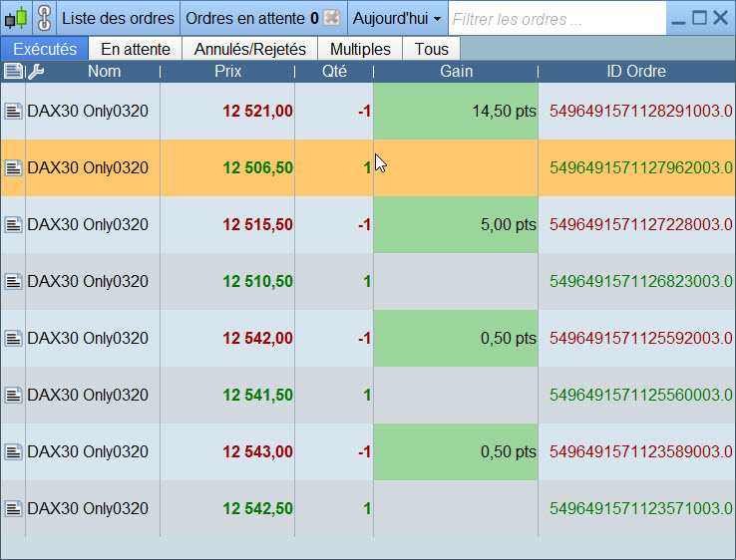Viewport: 736px width, 560px height.
Task: Select price 12 542,00
Action: [257, 338]
